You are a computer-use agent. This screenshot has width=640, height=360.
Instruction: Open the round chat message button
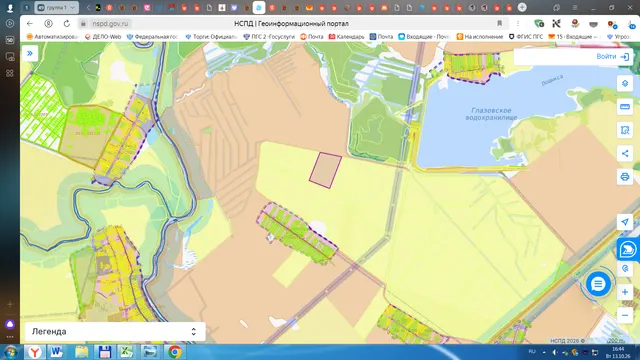(598, 284)
